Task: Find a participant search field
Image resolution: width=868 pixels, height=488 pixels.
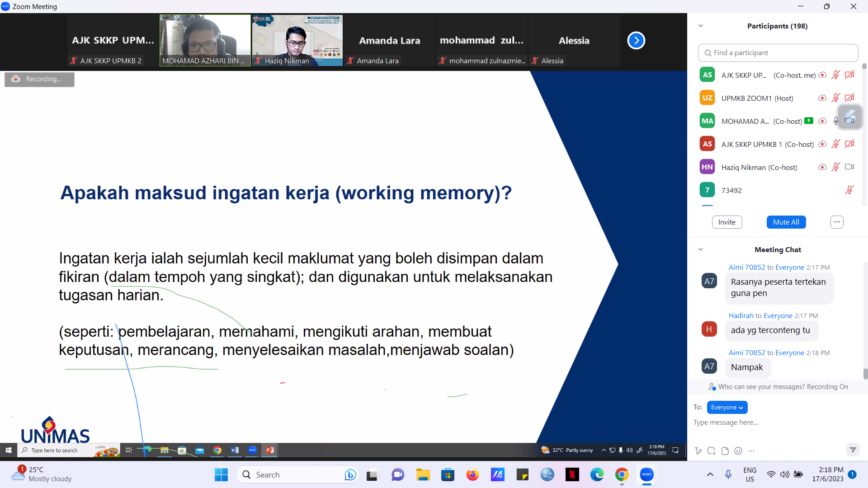Action: click(778, 53)
